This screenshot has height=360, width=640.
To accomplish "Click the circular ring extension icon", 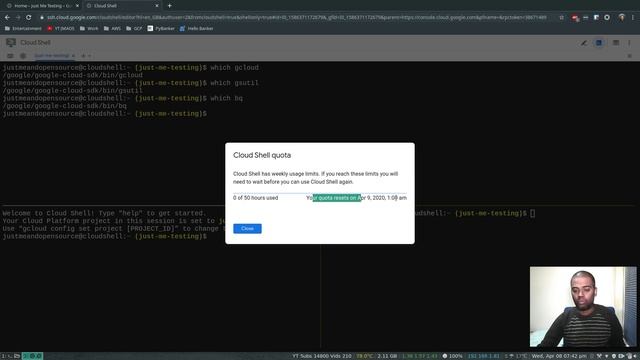I will click(607, 18).
